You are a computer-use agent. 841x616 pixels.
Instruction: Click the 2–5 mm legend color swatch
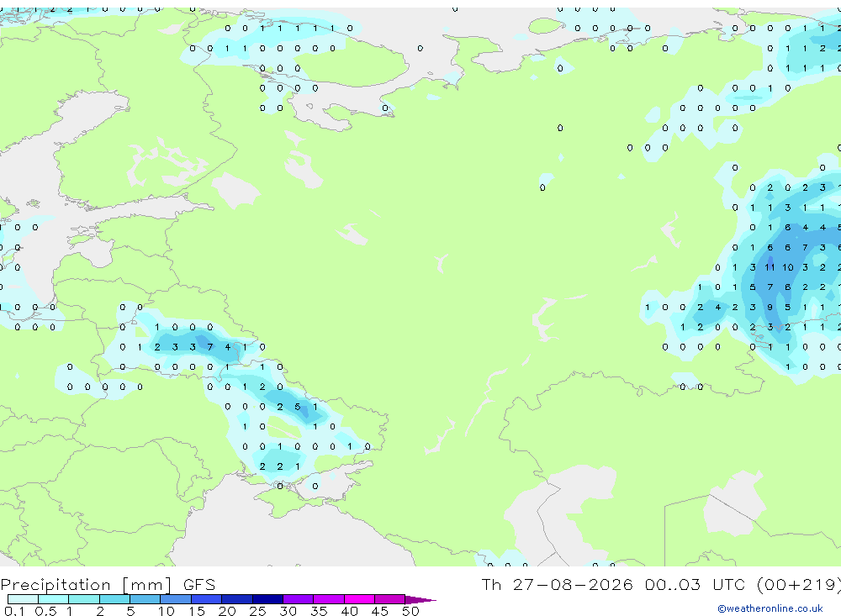pos(114,599)
